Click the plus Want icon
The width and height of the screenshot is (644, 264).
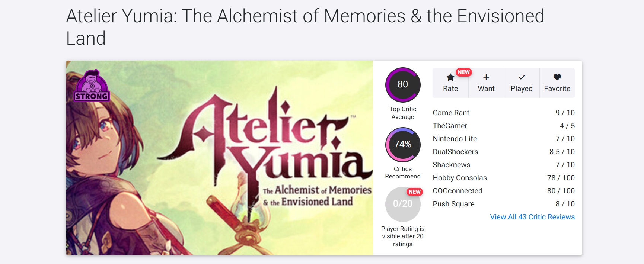pos(486,77)
